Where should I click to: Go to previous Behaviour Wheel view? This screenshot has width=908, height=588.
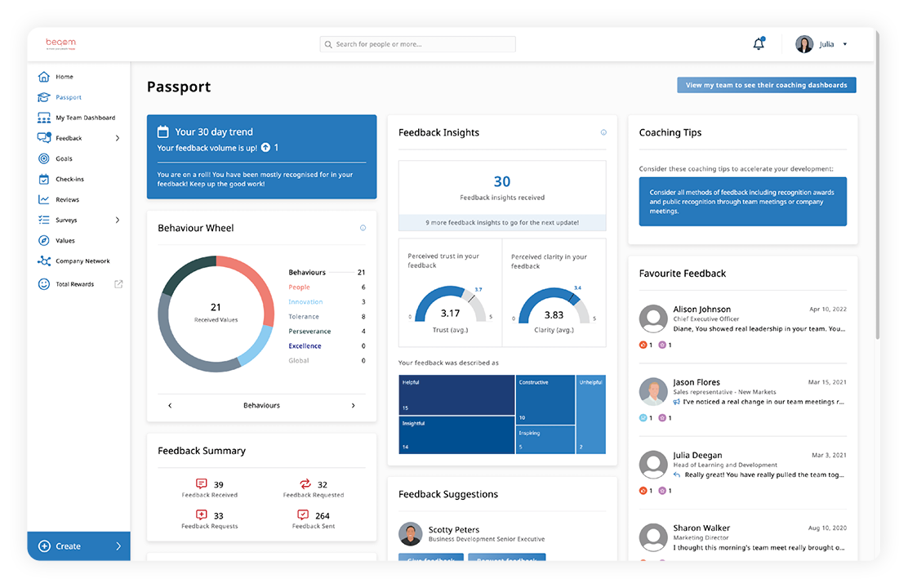pos(170,406)
